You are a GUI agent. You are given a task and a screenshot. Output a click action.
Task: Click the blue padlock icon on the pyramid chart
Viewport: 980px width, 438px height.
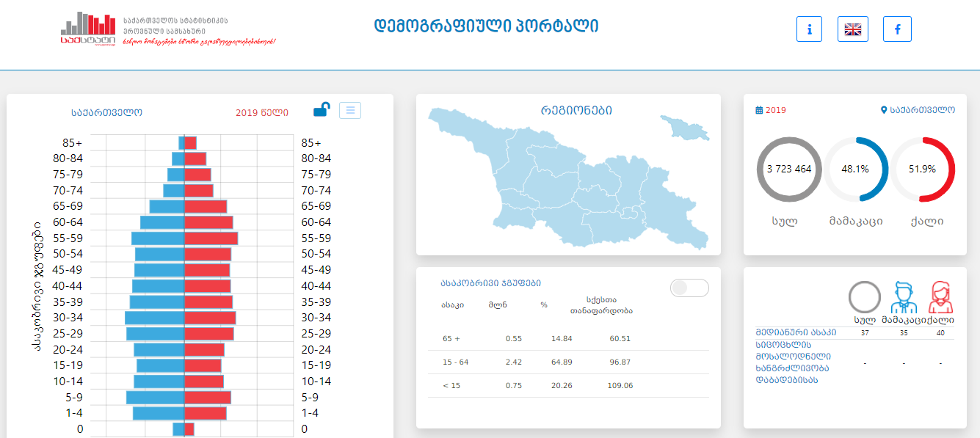click(322, 110)
